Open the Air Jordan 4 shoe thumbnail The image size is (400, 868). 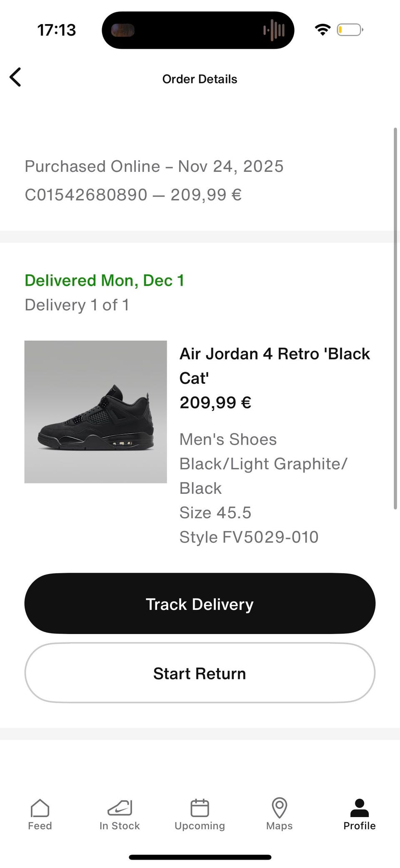pyautogui.click(x=95, y=412)
